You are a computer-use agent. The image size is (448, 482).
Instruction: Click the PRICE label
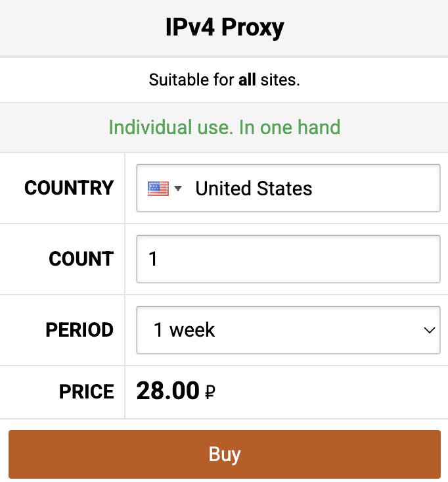click(x=86, y=392)
